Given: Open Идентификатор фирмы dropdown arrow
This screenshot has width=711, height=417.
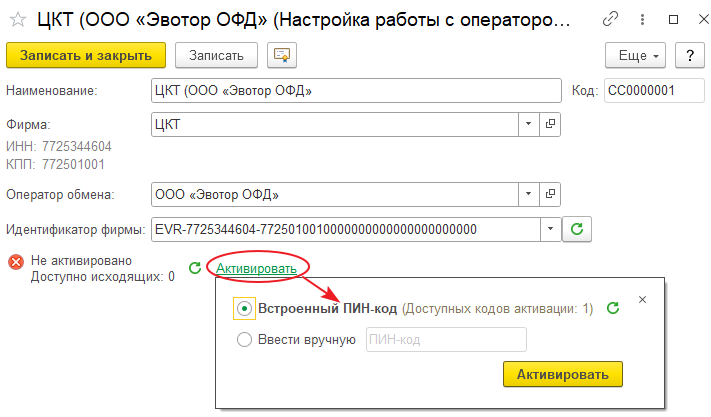Looking at the screenshot, I should [x=549, y=229].
